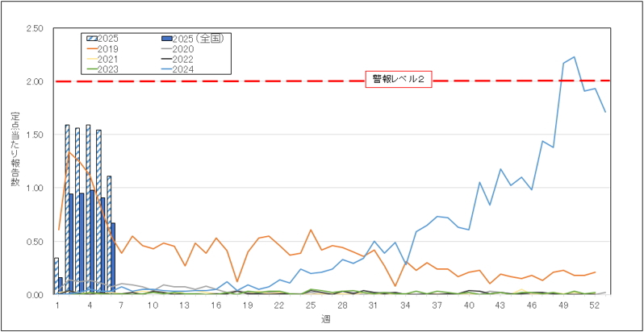Select the week 6 hatched 2025 bar
Viewport: 644px width, 332px height.
(x=109, y=235)
